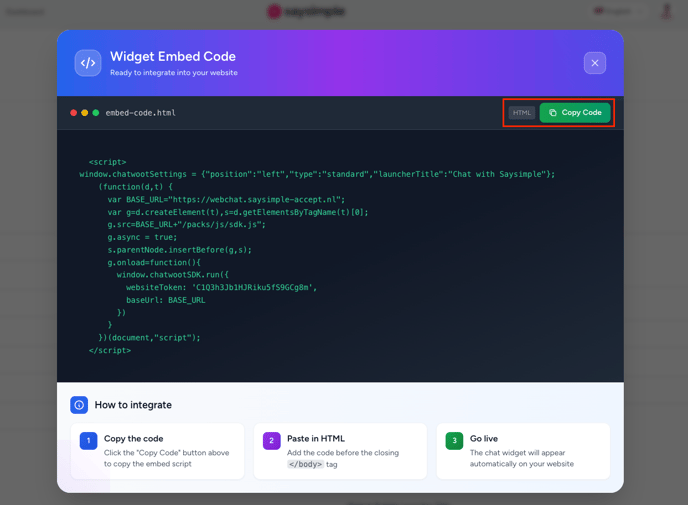Select the Paste in HTML card title
Viewport: 688px width, 505px height.
tap(316, 439)
